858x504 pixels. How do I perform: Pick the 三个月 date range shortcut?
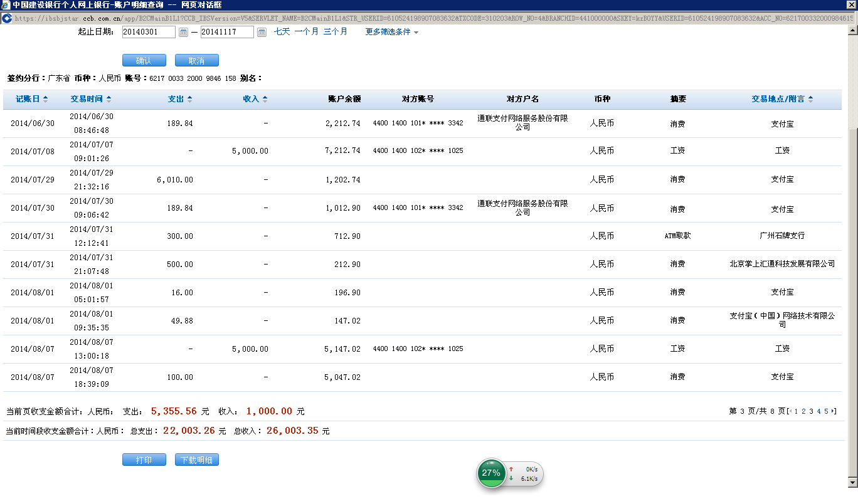coord(335,31)
